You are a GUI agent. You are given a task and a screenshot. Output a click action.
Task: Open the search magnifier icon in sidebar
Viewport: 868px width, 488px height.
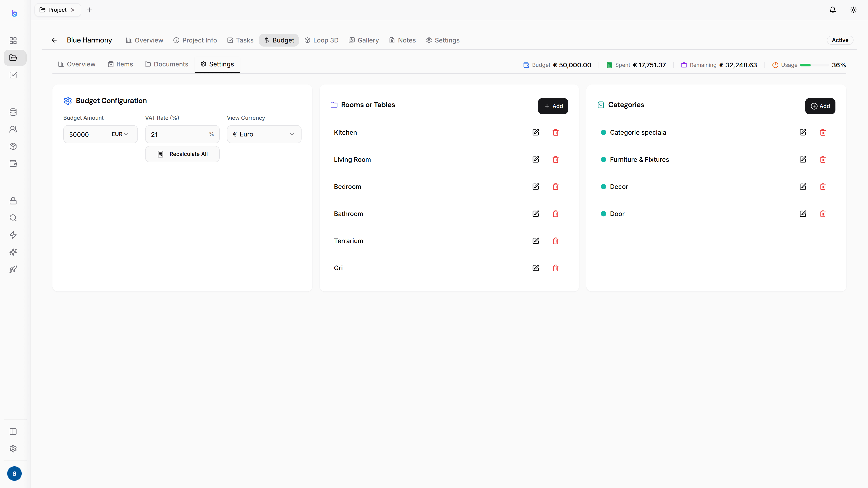click(x=13, y=218)
